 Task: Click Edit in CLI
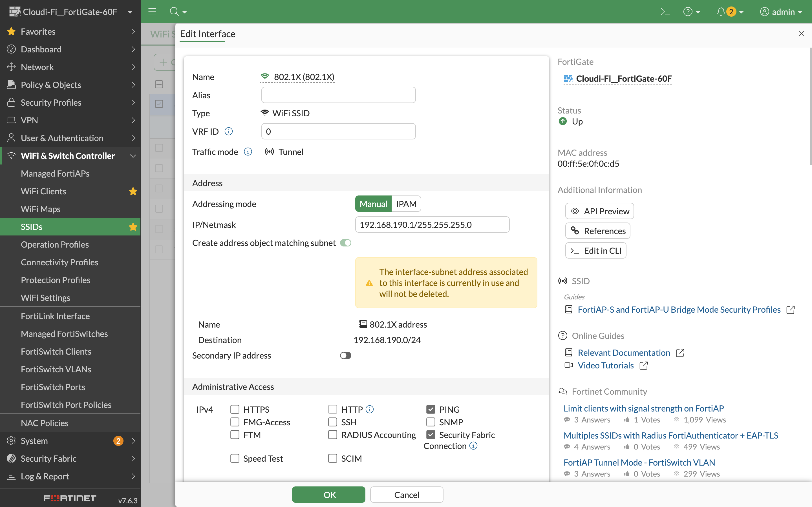(x=595, y=250)
